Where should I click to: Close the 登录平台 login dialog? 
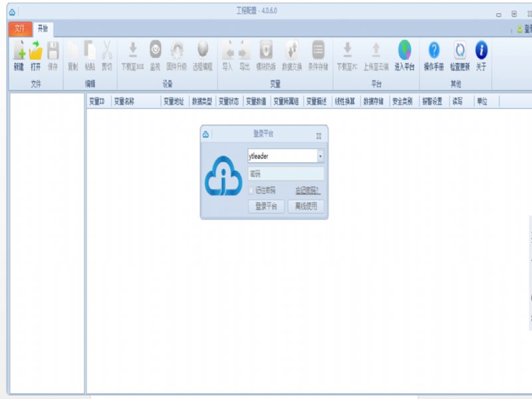(319, 135)
